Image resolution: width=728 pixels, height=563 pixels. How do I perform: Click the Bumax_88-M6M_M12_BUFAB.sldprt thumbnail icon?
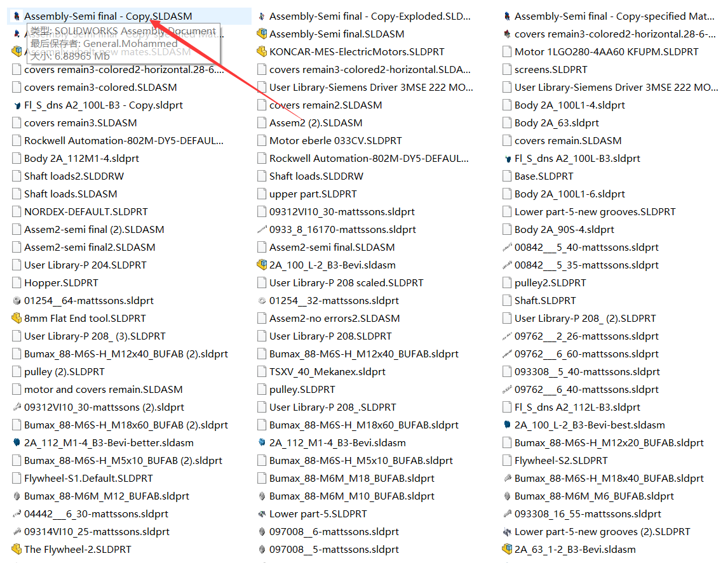coord(17,496)
